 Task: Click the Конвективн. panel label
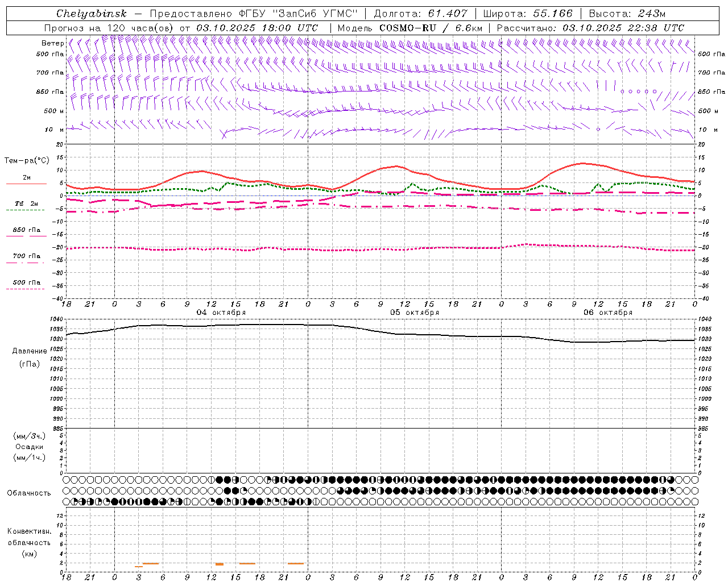coord(29,531)
